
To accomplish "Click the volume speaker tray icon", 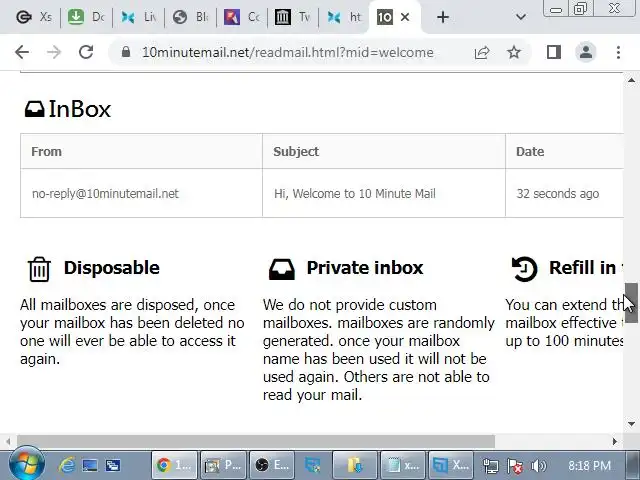I will [539, 466].
